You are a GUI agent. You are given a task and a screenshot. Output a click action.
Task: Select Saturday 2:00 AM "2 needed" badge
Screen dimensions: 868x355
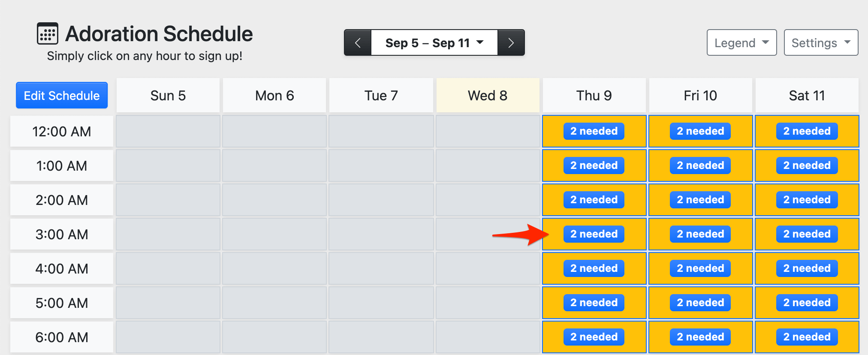click(807, 200)
